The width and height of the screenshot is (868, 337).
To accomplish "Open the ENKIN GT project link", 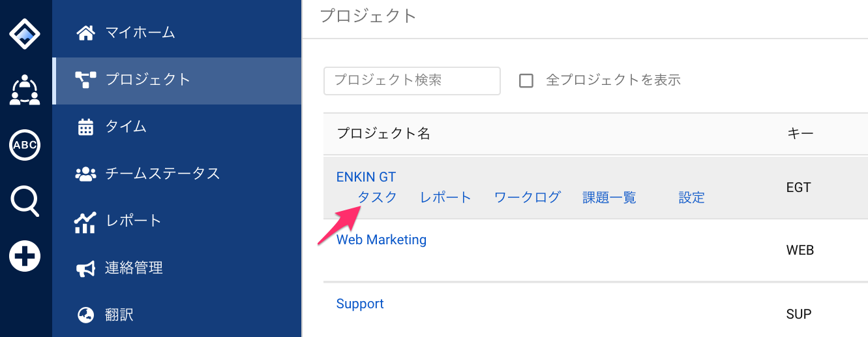I will [x=366, y=177].
